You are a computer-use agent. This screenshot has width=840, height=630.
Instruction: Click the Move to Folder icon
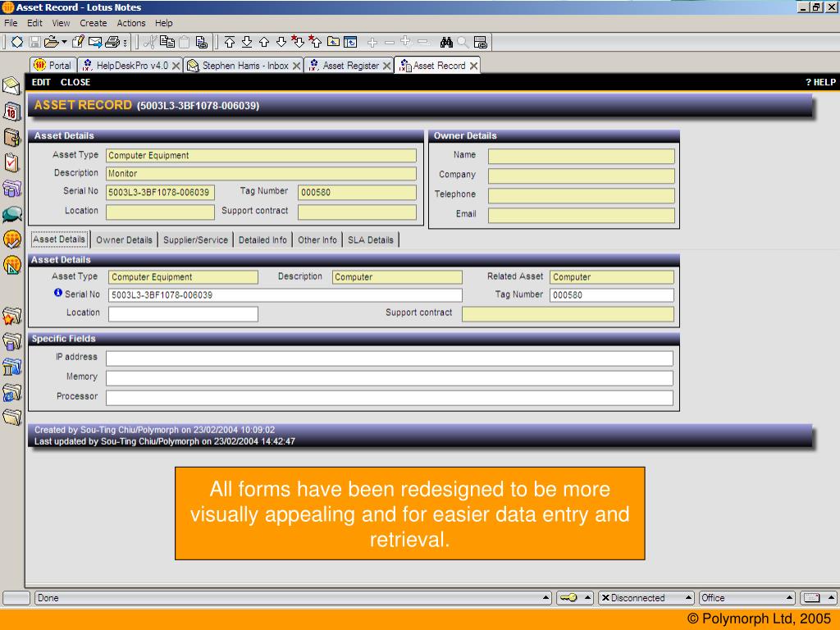click(x=333, y=42)
